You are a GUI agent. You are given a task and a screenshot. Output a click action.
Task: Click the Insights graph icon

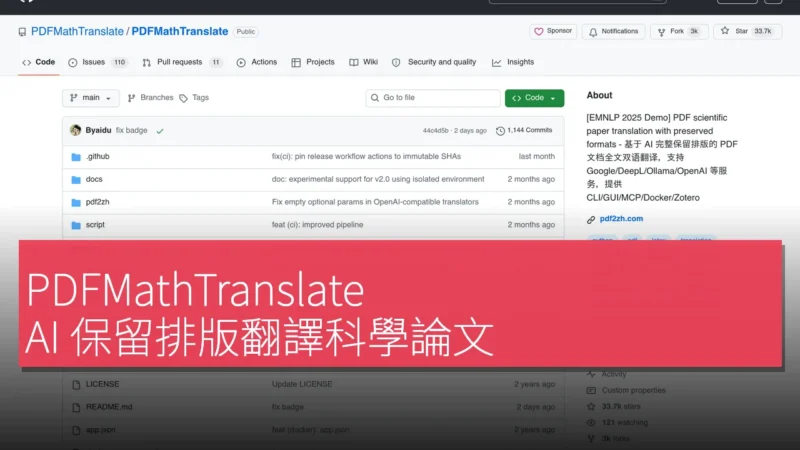[x=496, y=63]
